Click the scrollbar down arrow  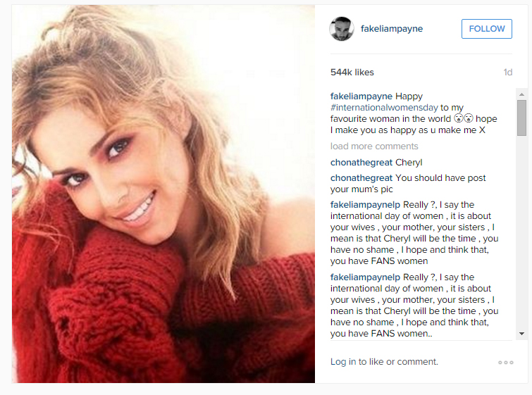(x=521, y=334)
